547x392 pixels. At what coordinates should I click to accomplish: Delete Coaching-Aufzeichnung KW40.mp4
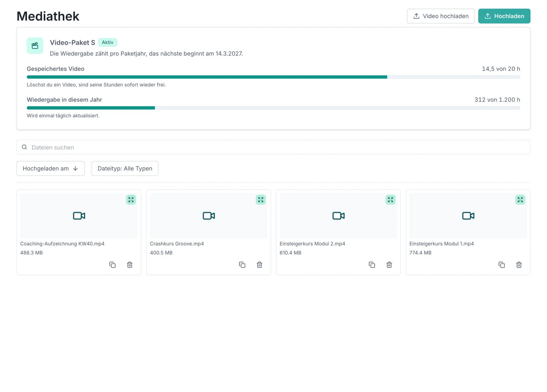coord(130,265)
